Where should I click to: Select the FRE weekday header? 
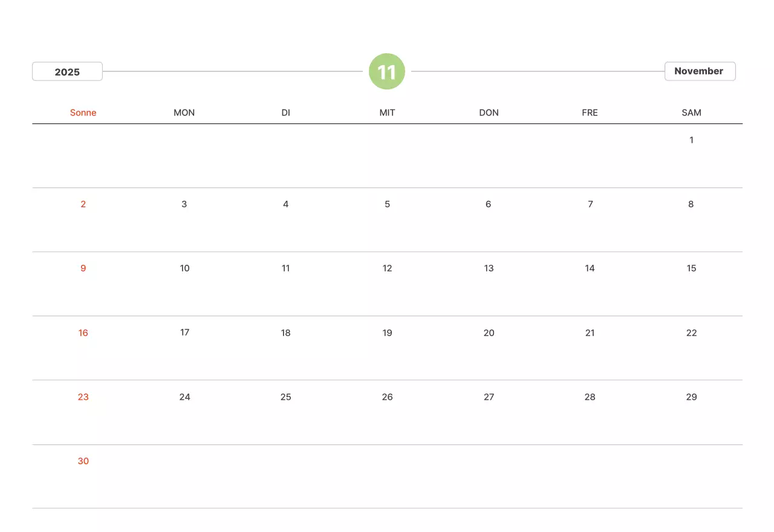590,112
